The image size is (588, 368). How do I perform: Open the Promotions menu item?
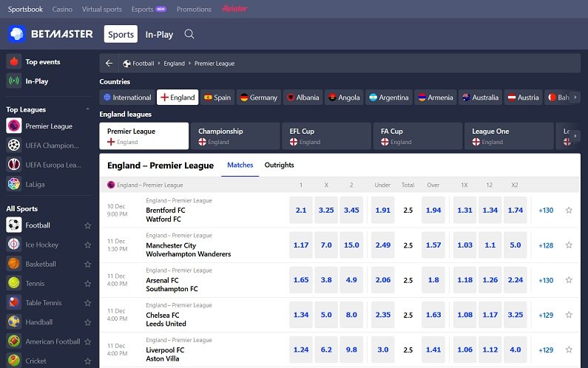coord(194,9)
